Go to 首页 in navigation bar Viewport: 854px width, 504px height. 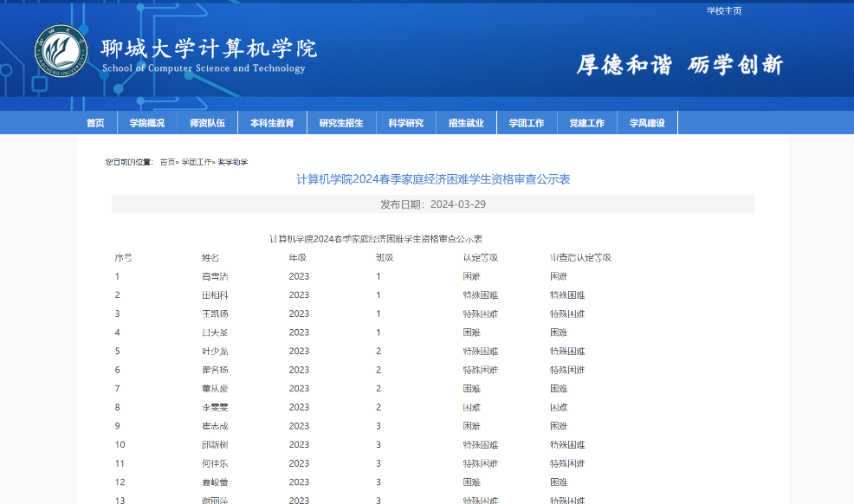coord(95,123)
